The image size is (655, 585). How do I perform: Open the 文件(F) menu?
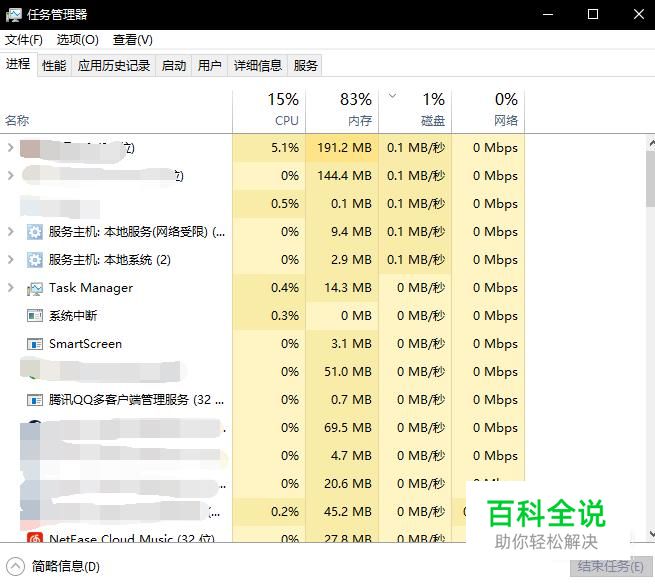(24, 40)
